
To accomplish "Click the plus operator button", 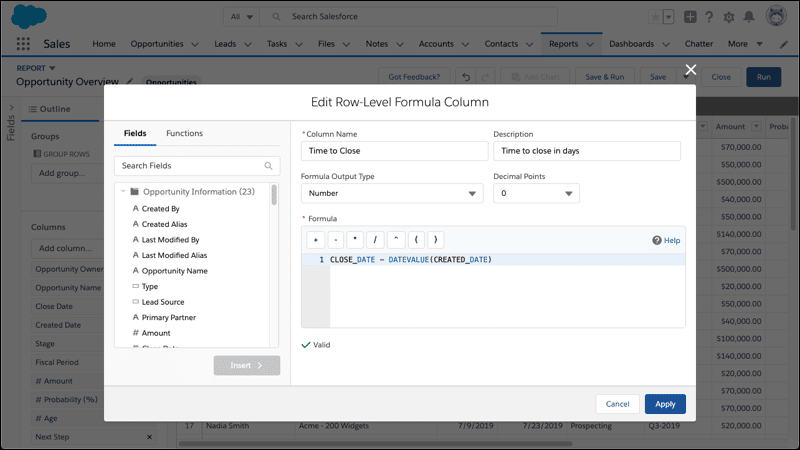I will coord(316,240).
